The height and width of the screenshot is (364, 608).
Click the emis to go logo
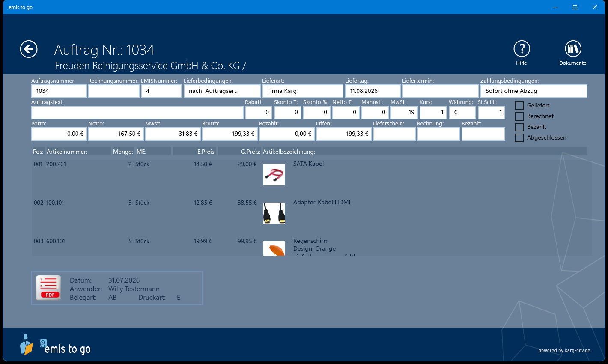[56, 345]
